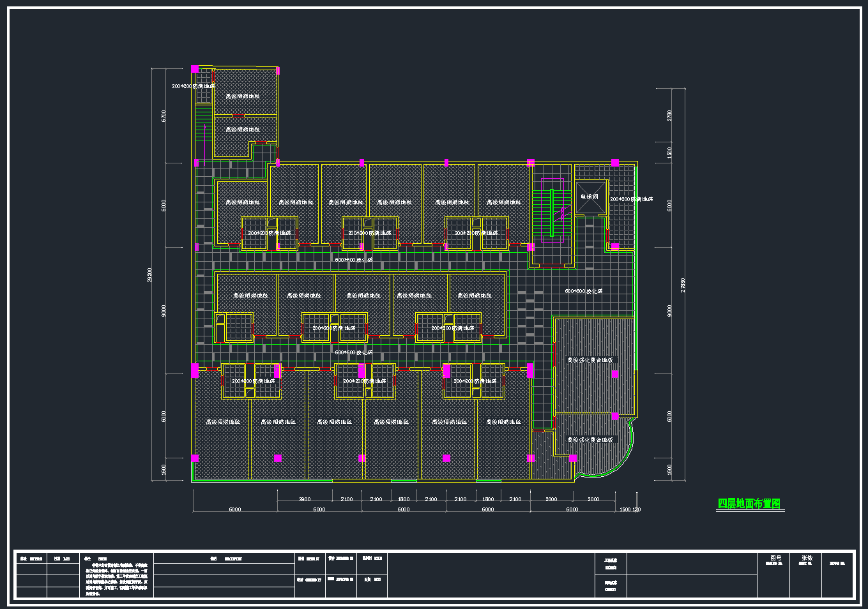
Task: Select the 6700 dimension on left side
Action: click(x=164, y=116)
